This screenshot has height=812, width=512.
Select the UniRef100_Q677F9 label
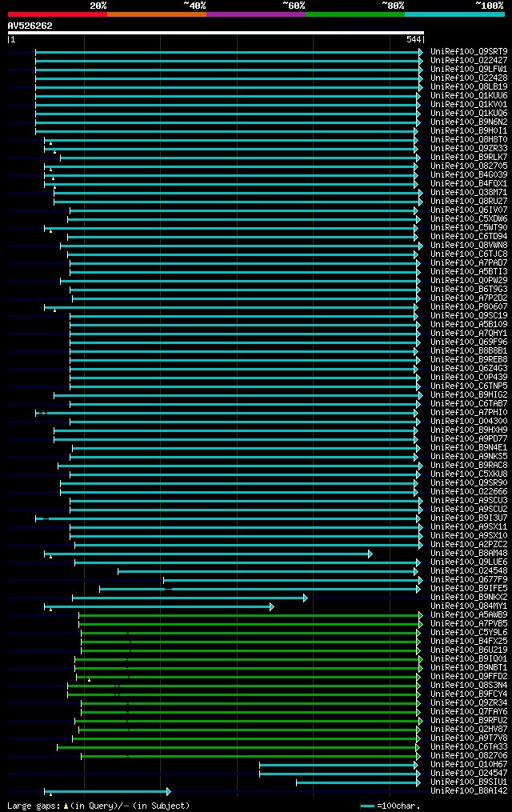469,580
